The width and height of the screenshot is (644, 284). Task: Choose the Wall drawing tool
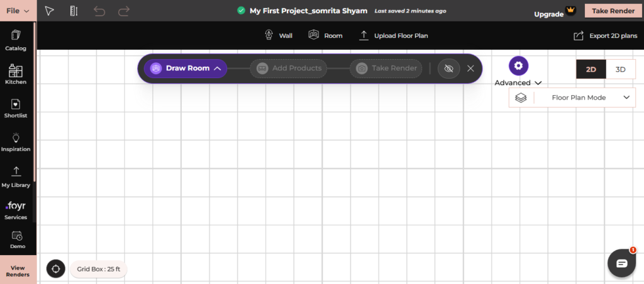click(279, 35)
